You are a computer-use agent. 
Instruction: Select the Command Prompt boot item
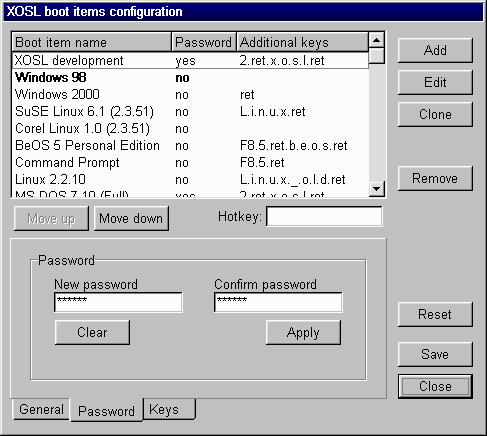pyautogui.click(x=190, y=162)
